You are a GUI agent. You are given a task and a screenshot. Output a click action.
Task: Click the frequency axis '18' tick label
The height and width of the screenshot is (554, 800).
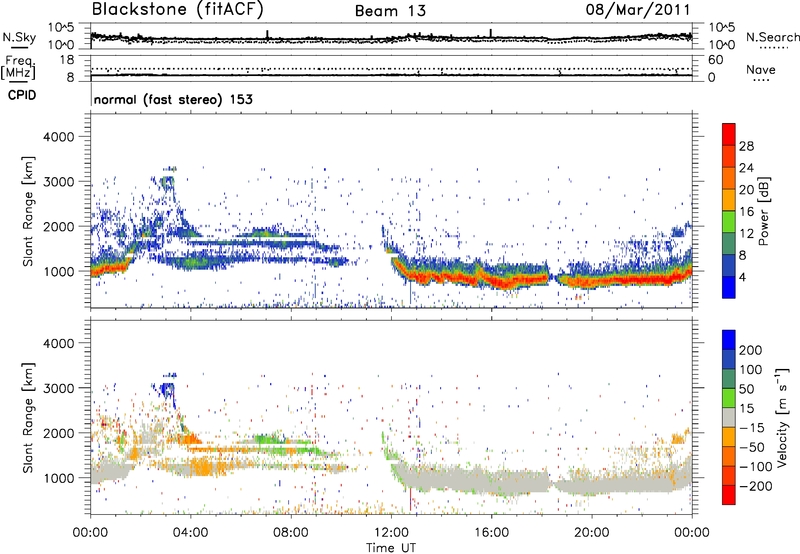pos(67,60)
